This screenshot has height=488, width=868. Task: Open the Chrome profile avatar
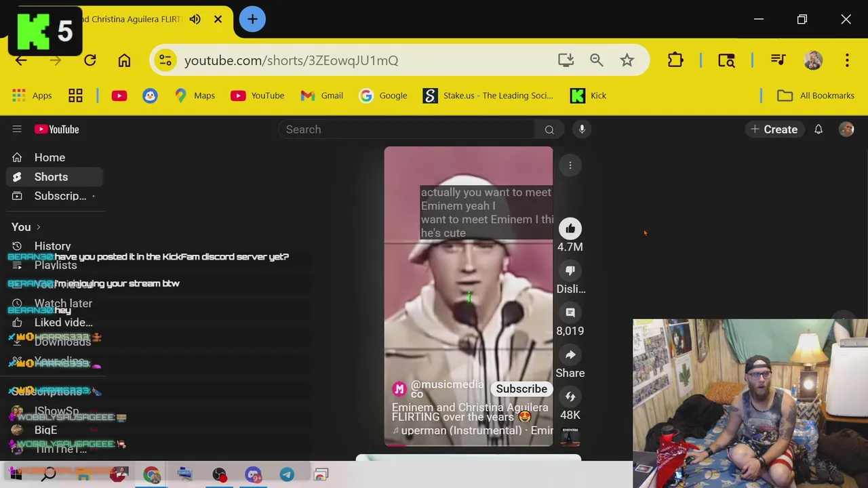[x=813, y=60]
